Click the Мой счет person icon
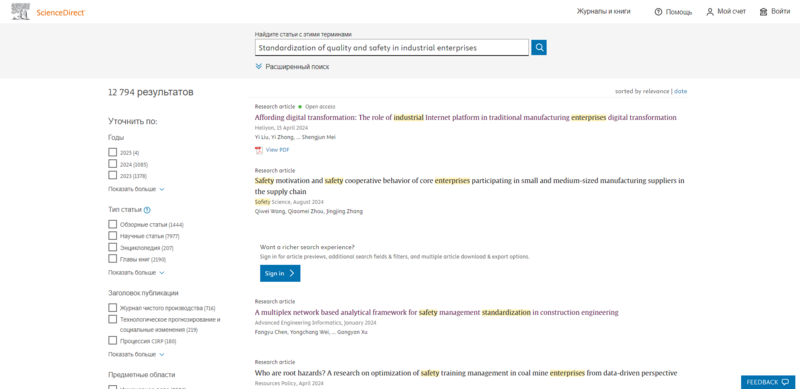The height and width of the screenshot is (389, 800). (x=710, y=12)
